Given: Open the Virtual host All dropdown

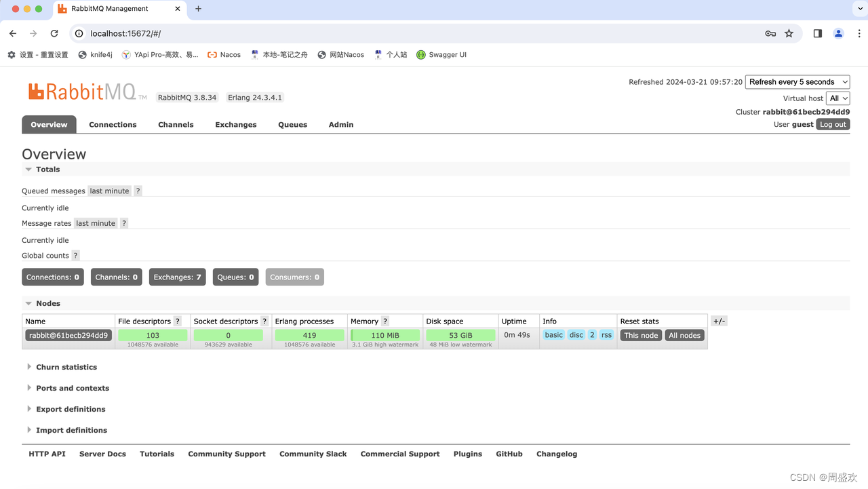Looking at the screenshot, I should pos(837,98).
